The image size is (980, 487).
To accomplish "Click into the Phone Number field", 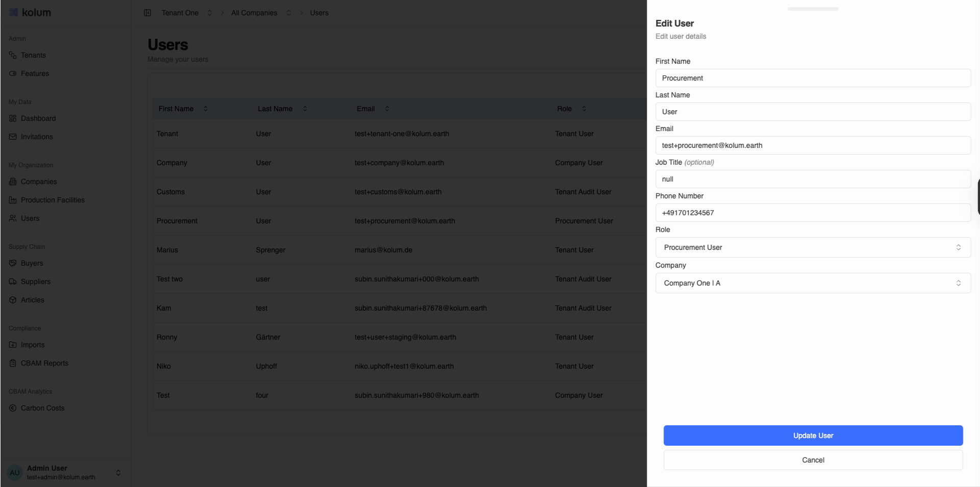I will point(812,213).
